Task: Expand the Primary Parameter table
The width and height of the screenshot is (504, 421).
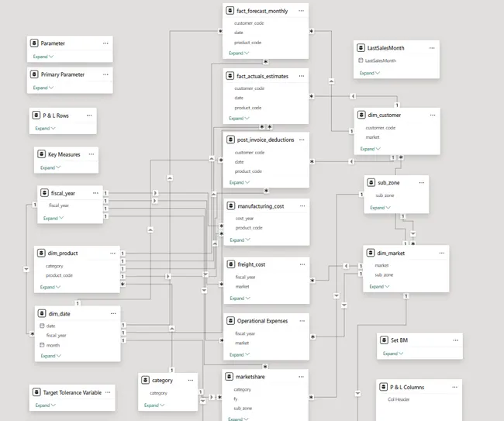Action: tap(43, 88)
